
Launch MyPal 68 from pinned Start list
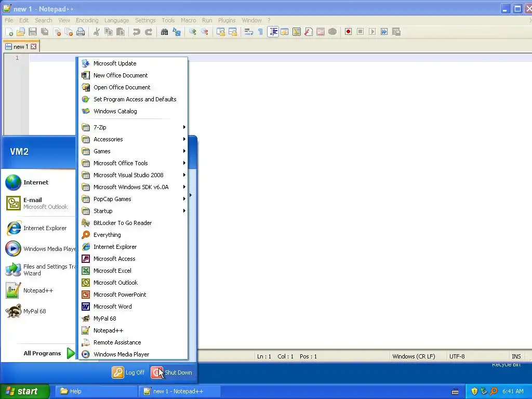click(x=39, y=311)
